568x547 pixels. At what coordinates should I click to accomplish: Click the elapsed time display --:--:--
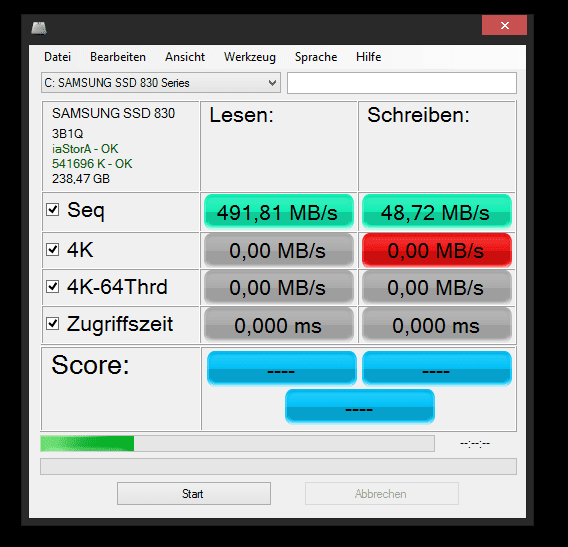pyautogui.click(x=475, y=443)
